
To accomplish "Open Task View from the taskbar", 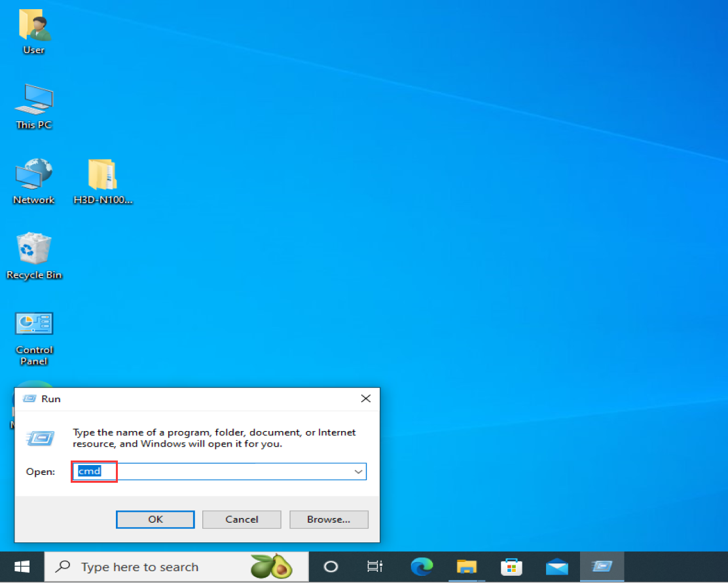I will (374, 567).
